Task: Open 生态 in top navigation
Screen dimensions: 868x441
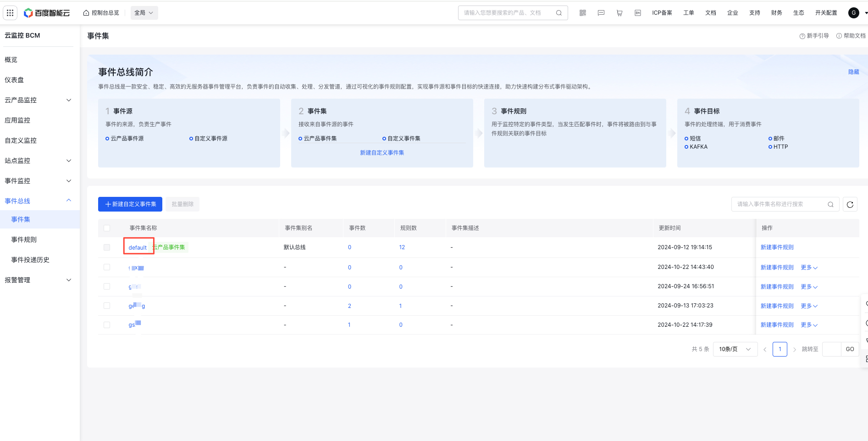Action: pyautogui.click(x=799, y=13)
